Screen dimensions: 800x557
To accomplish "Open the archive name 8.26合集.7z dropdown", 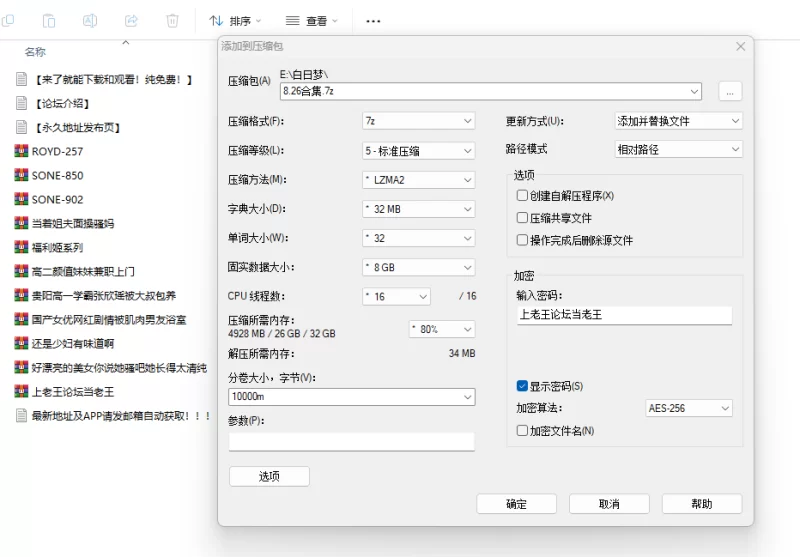I will tap(694, 91).
